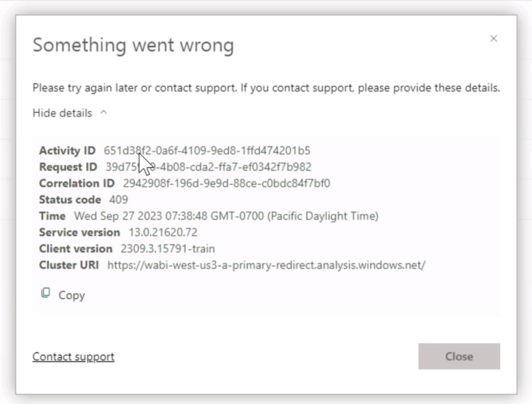Click the Copy icon beside Copy label
This screenshot has width=532, height=404.
click(45, 292)
